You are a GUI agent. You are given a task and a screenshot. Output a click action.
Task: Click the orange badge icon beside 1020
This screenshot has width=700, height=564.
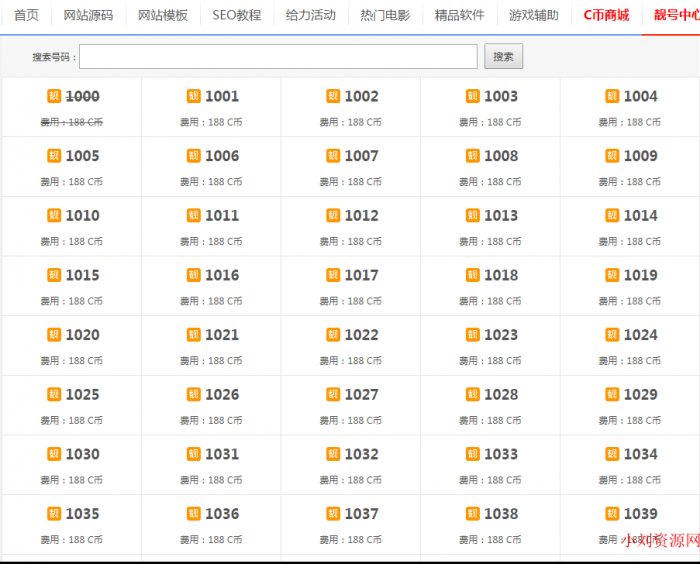[x=54, y=335]
